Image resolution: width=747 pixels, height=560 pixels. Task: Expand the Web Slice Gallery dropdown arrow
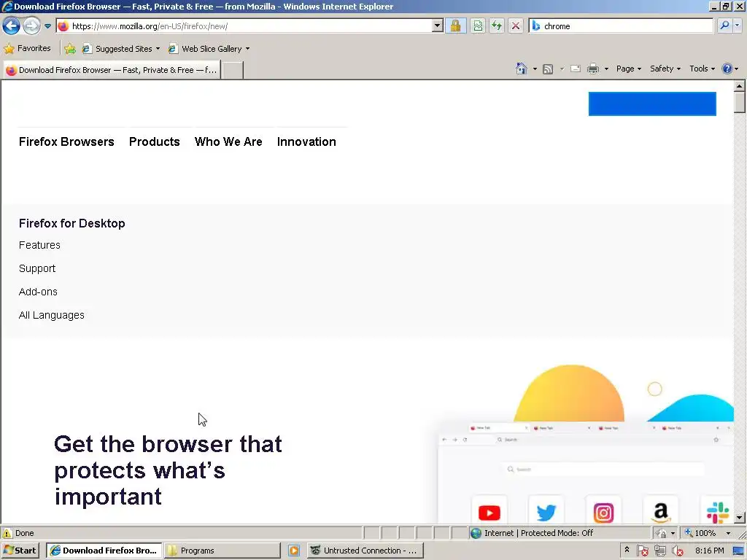coord(247,49)
